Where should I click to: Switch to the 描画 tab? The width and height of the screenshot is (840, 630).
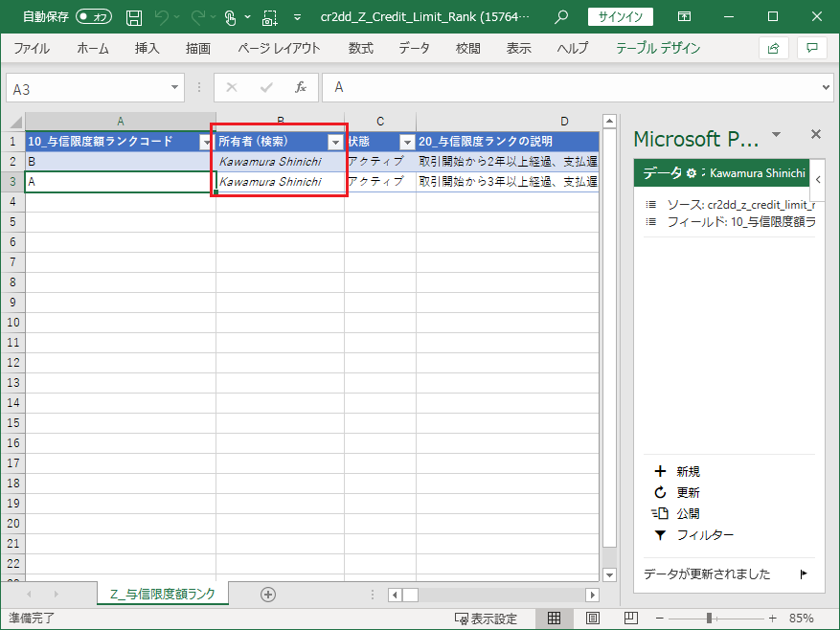click(x=198, y=48)
